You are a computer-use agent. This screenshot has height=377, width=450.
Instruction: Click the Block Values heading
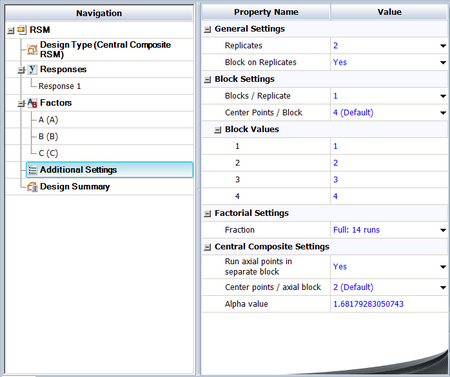point(252,129)
